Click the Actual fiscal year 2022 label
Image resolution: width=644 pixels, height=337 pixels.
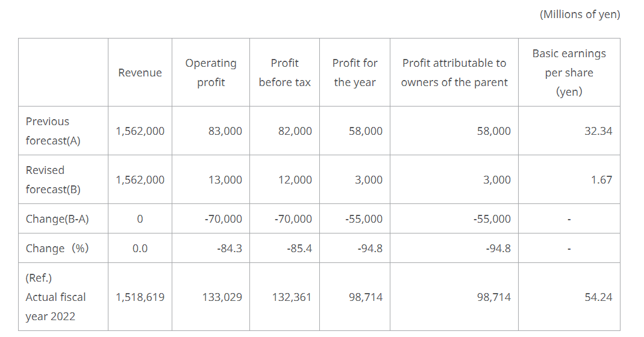[55, 297]
